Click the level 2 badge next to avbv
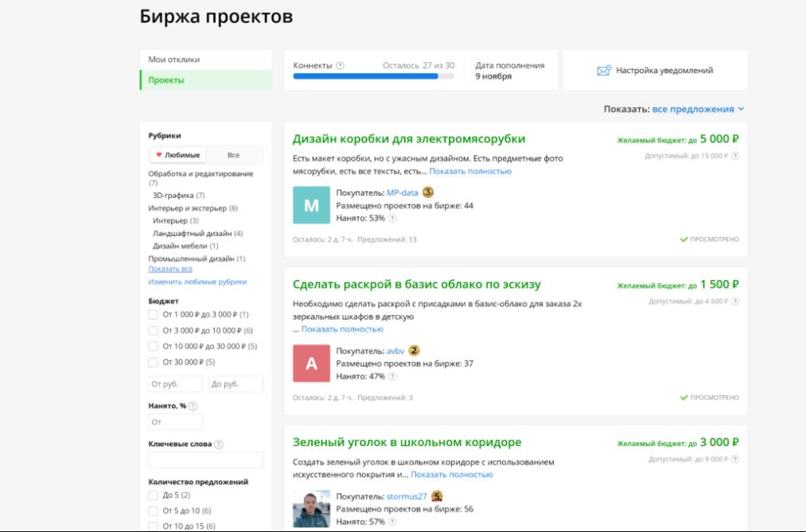This screenshot has width=806, height=532. pyautogui.click(x=415, y=351)
